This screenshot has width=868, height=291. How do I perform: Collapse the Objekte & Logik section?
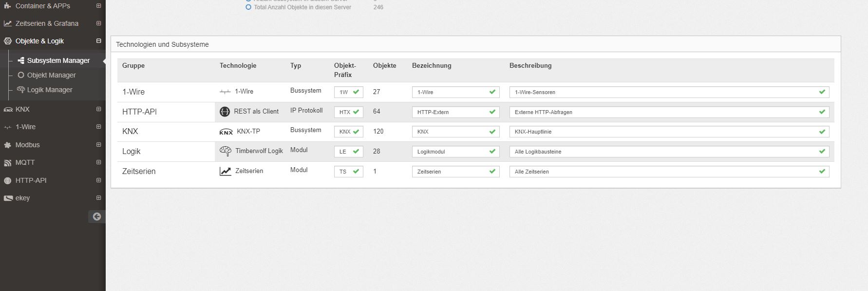coord(98,41)
